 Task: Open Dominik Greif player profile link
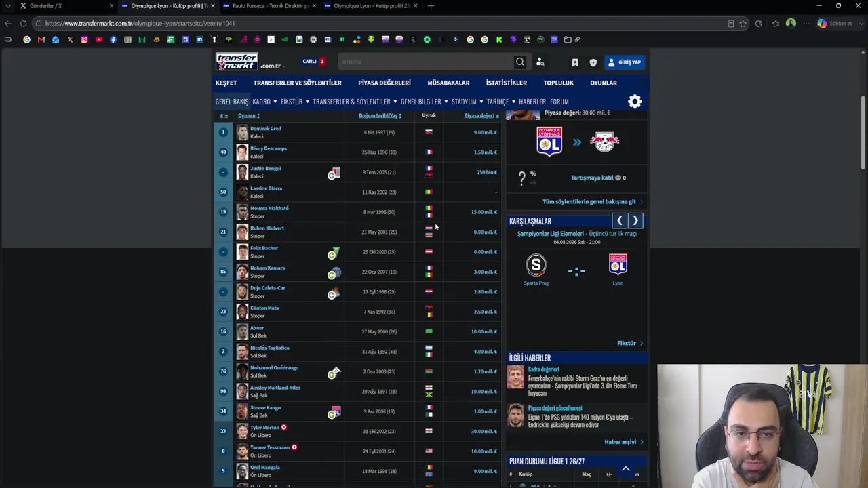point(266,129)
